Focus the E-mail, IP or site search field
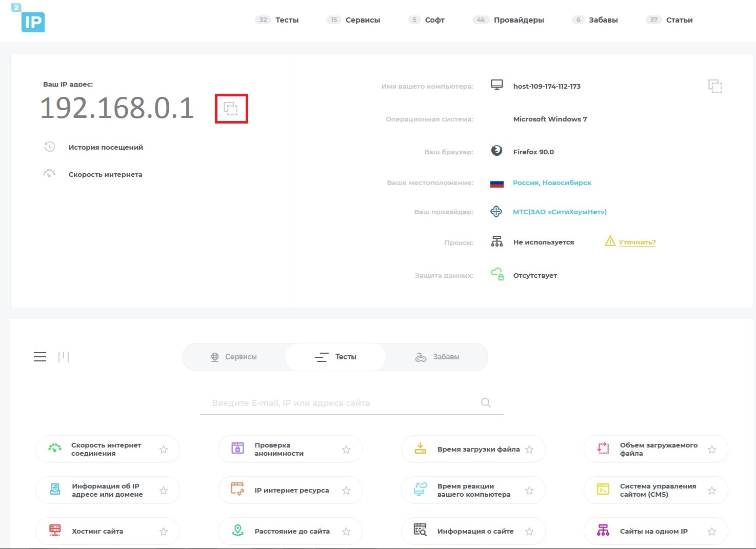The image size is (756, 549). click(352, 403)
